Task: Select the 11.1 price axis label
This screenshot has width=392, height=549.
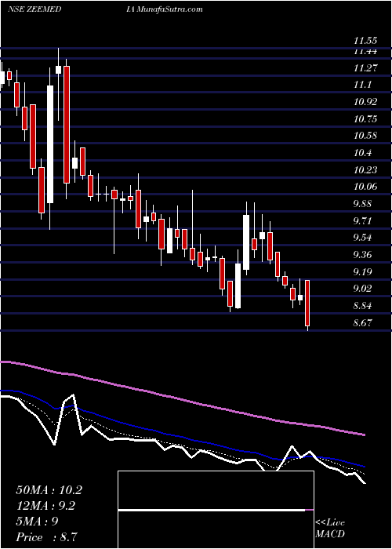Action: [362, 85]
